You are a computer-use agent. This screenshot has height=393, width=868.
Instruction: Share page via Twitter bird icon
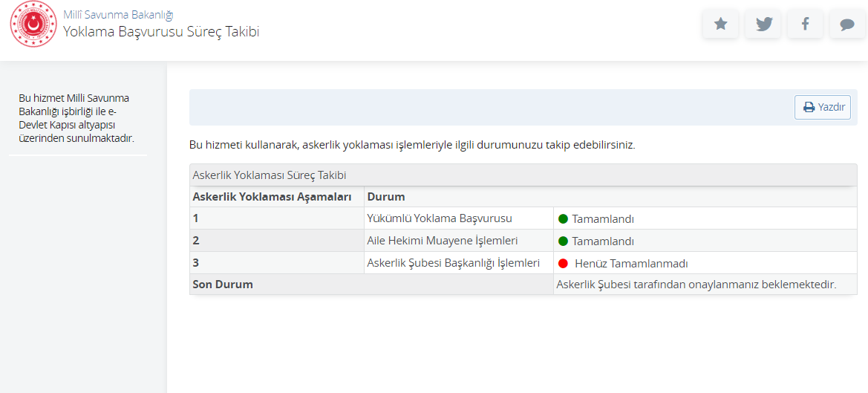click(x=763, y=24)
